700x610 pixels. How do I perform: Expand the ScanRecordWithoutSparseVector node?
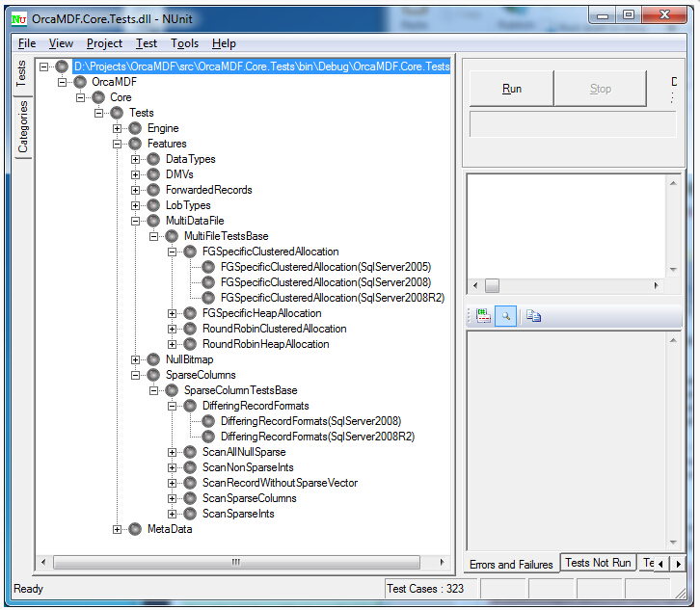pos(172,483)
